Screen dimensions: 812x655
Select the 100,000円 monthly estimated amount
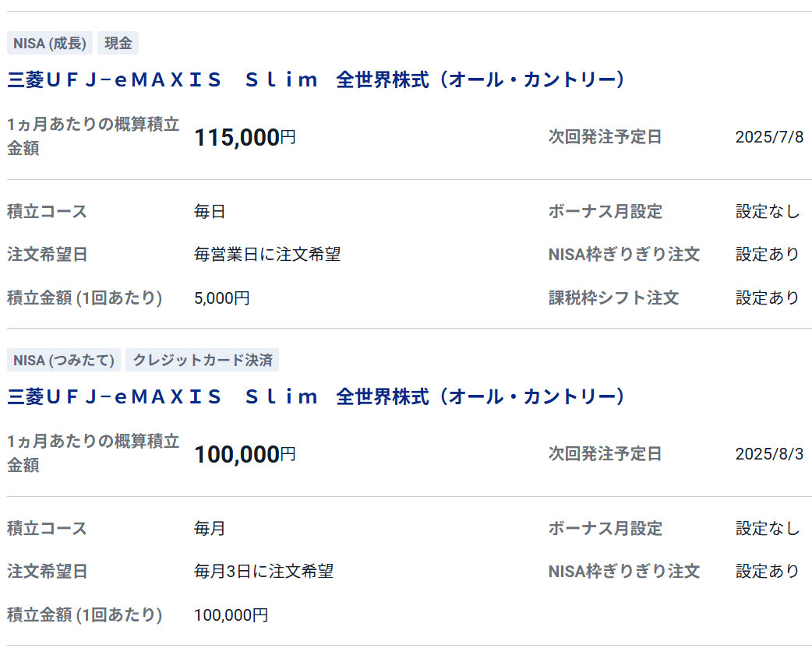click(245, 455)
